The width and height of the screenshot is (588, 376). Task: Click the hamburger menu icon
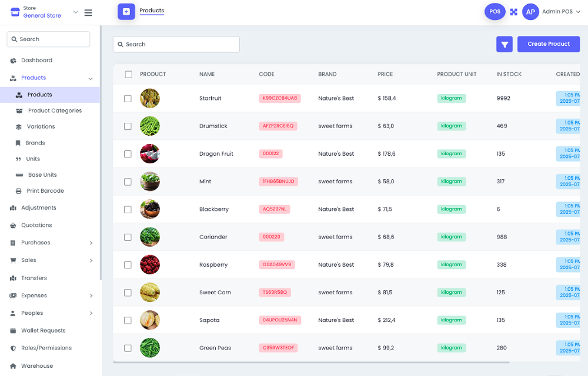click(x=88, y=12)
